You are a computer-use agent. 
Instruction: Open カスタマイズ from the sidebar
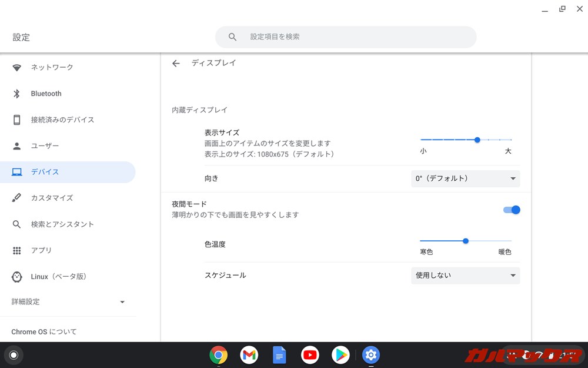[52, 198]
